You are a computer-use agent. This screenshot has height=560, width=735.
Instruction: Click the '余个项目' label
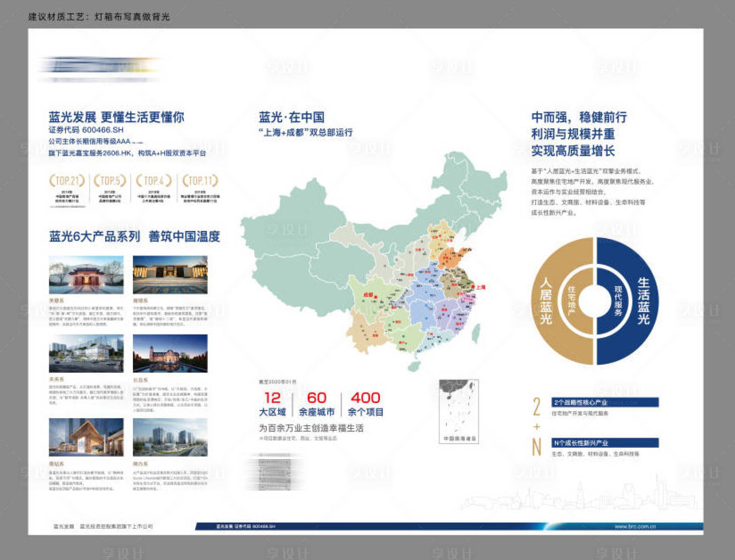365,412
